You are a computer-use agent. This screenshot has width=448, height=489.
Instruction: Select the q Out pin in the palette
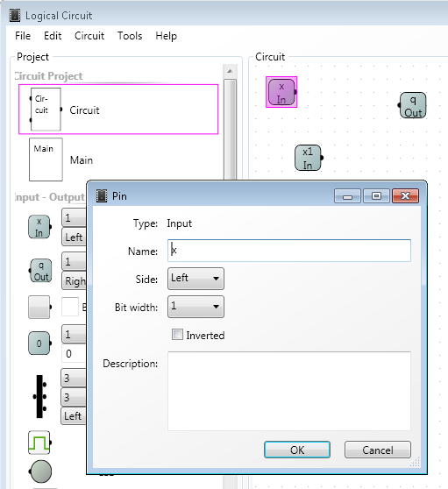tap(40, 271)
